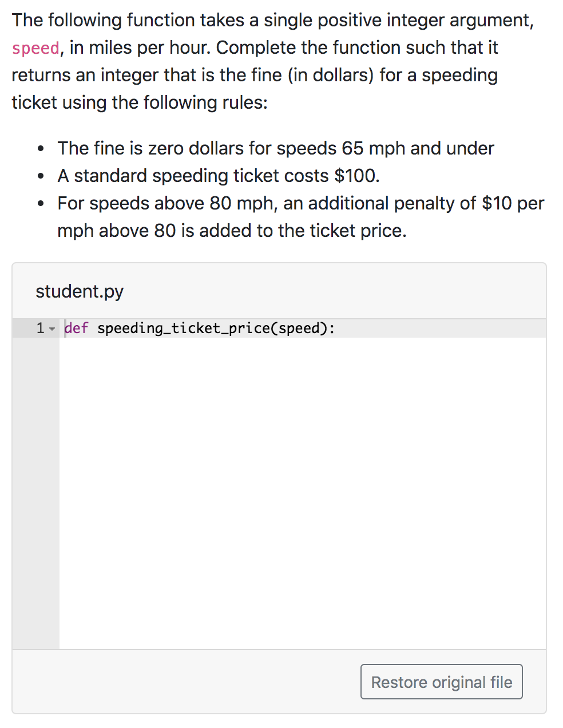Click the speeding_ticket_price function name
This screenshot has width=563, height=728.
(183, 328)
